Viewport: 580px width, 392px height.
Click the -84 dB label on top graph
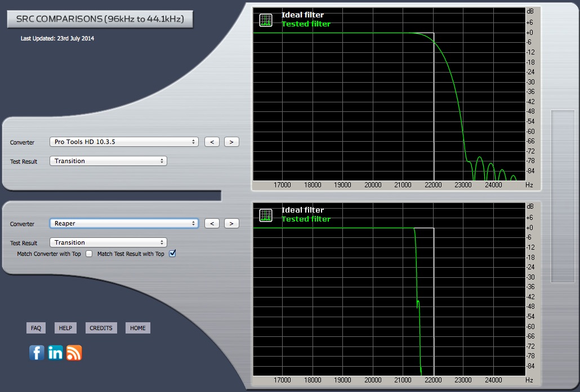click(x=530, y=171)
